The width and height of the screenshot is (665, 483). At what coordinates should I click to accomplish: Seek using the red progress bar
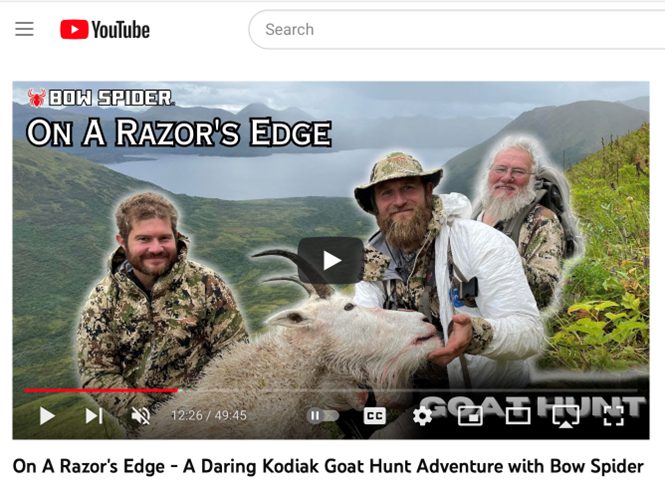point(101,390)
